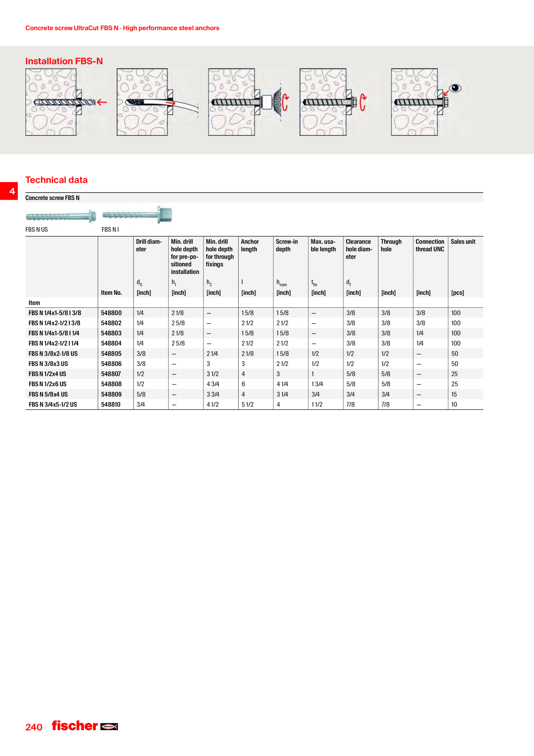Click the item 'FBS N 1/4x1-5/8 I 1/4'
The image size is (534, 756).
click(x=54, y=333)
